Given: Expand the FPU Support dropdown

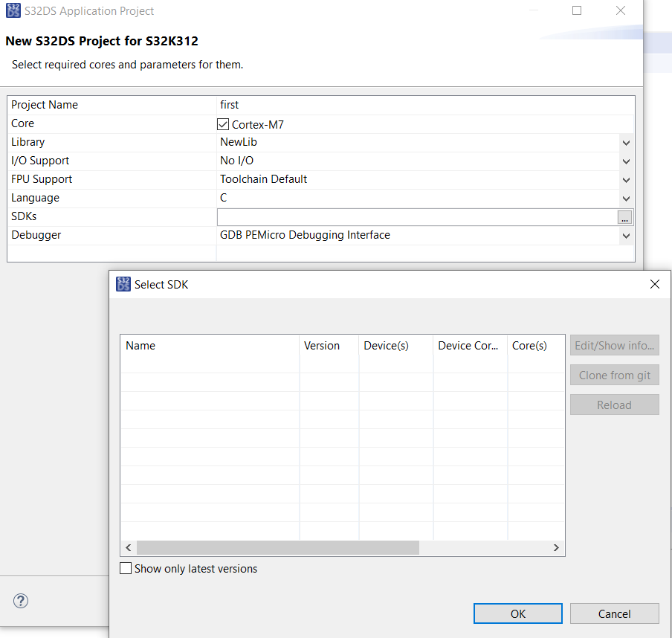Looking at the screenshot, I should (x=626, y=179).
